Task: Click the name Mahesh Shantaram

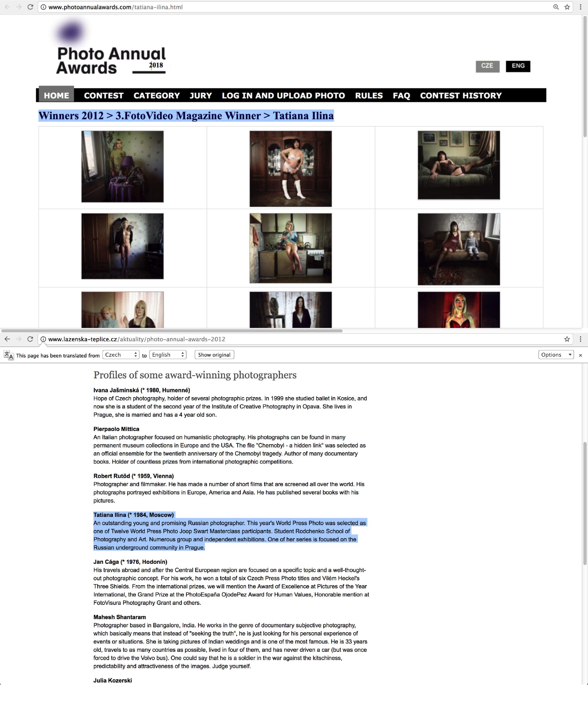Action: [120, 617]
